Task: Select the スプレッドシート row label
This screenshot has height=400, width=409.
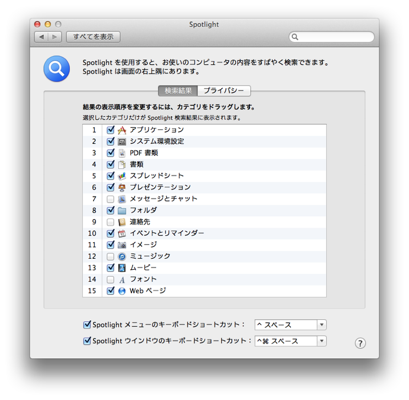Action: click(x=157, y=176)
